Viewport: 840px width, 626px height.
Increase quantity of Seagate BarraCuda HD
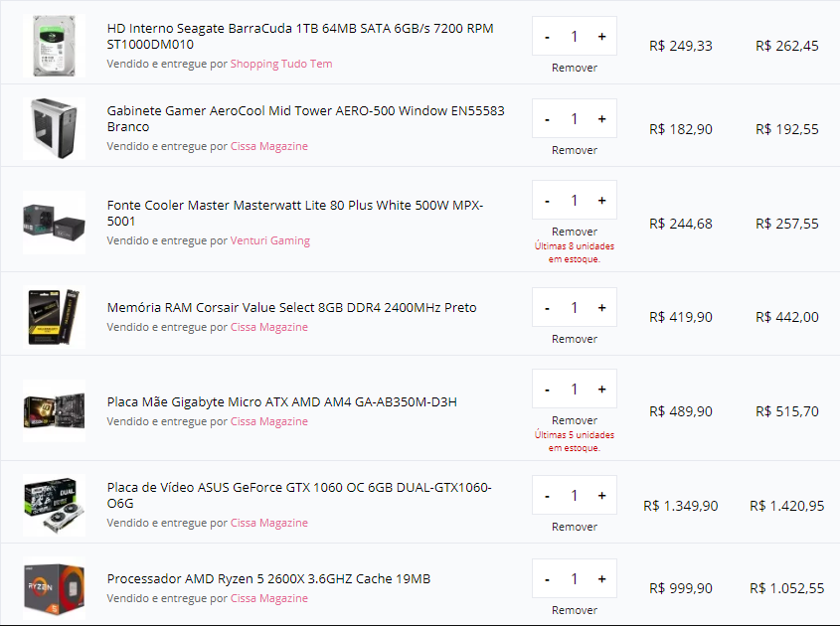pyautogui.click(x=601, y=37)
